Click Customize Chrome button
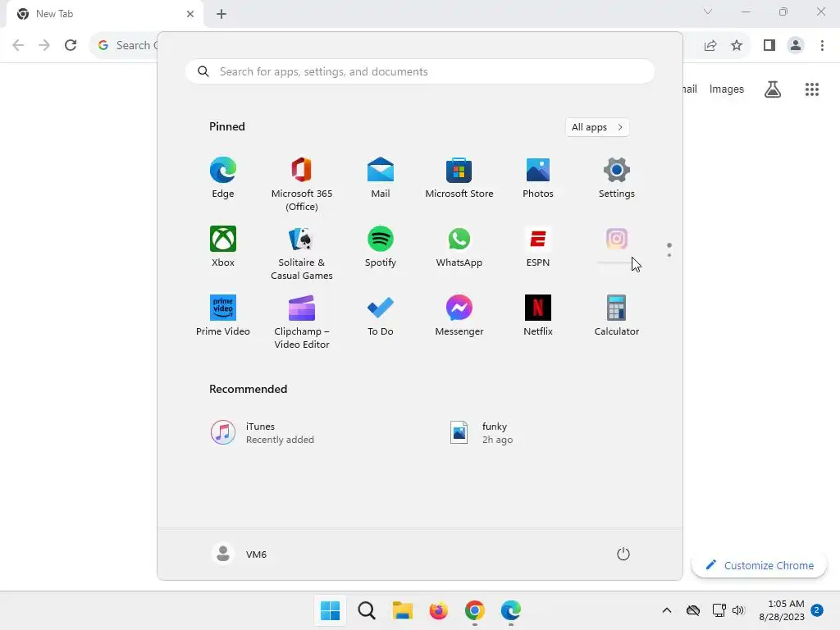Screen dimensions: 840x630 pyautogui.click(x=759, y=565)
